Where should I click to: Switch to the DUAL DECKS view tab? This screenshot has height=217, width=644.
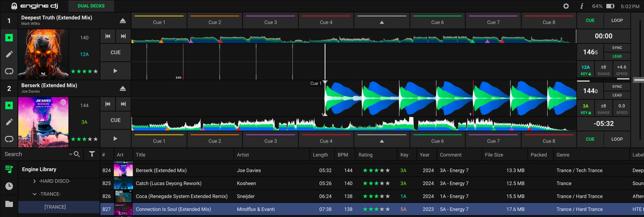click(x=91, y=6)
